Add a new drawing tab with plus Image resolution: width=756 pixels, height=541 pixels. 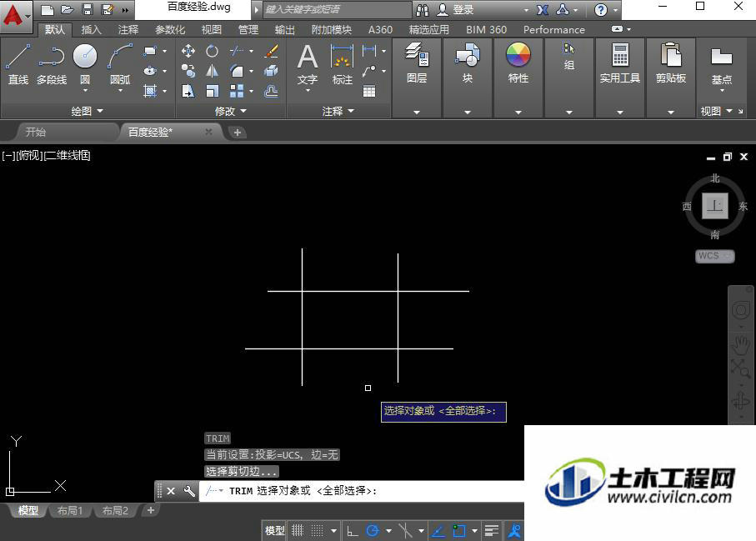click(238, 132)
